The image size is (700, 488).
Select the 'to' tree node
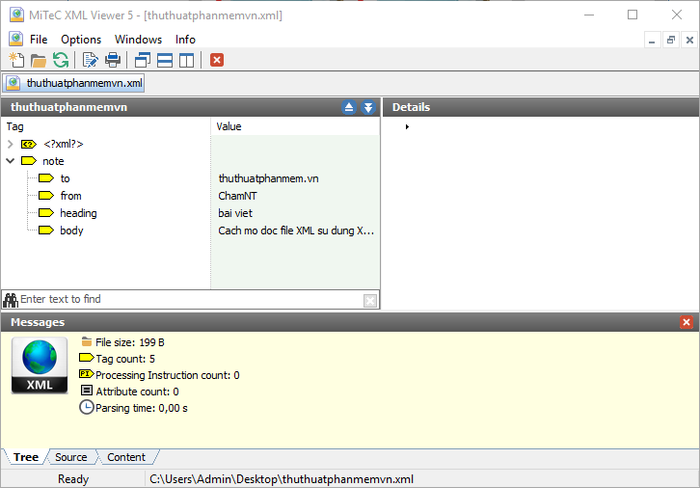[65, 179]
